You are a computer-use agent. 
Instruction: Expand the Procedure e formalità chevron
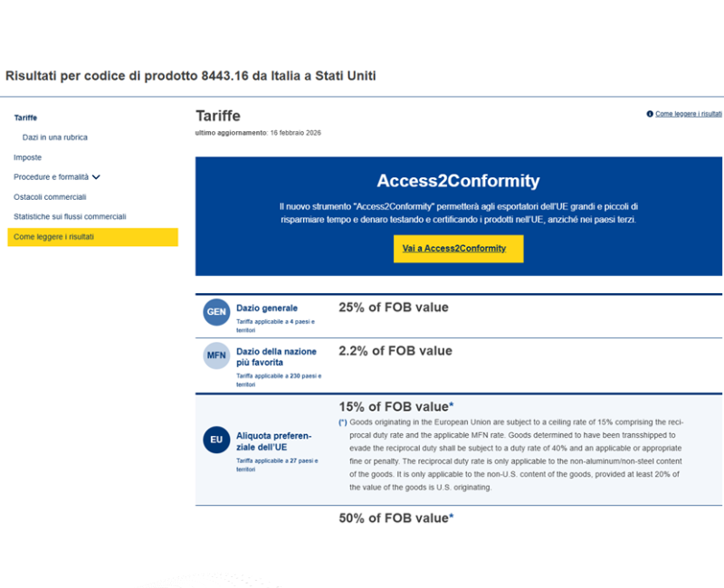pyautogui.click(x=96, y=177)
